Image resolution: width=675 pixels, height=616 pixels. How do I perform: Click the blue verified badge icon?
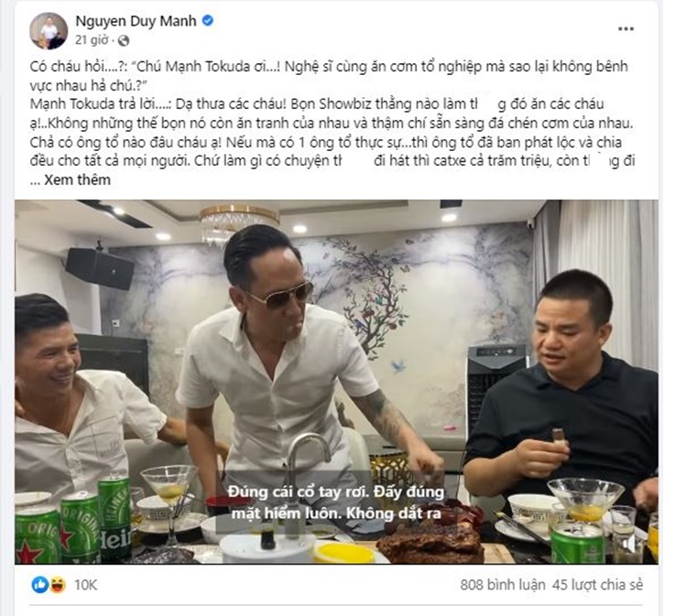(208, 20)
